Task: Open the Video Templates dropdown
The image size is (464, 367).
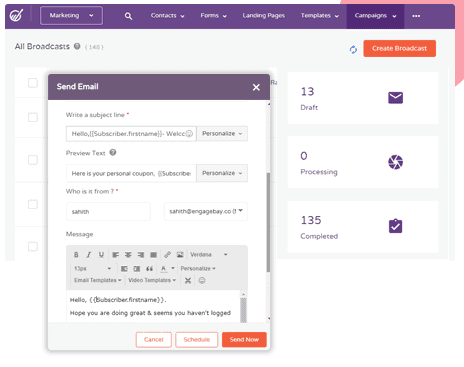Action: click(x=152, y=280)
